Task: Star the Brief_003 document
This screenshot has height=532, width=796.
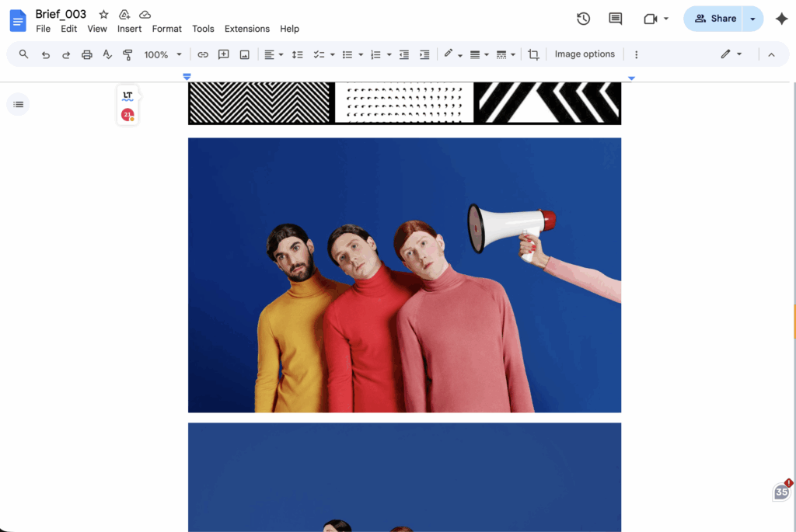Action: coord(103,15)
